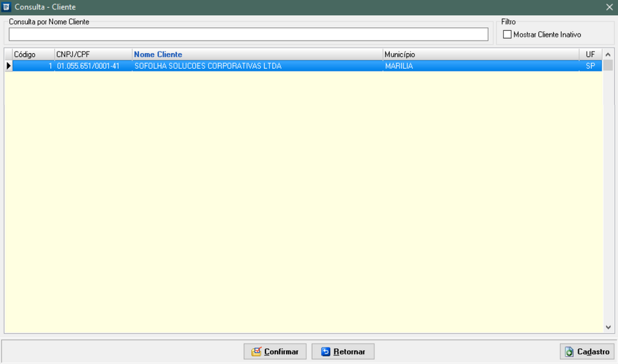The height and width of the screenshot is (364, 618).
Task: Focus the Consulta por Nome Cliente field
Action: point(248,34)
